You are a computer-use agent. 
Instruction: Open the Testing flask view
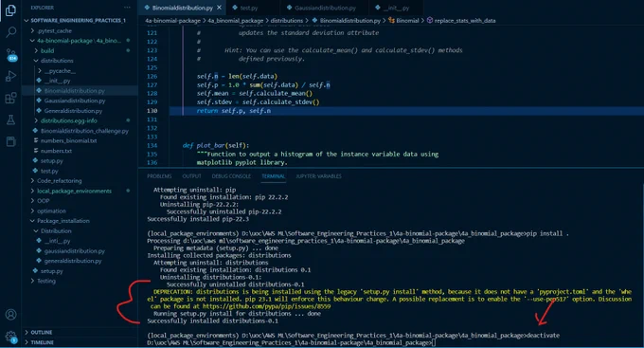click(10, 119)
